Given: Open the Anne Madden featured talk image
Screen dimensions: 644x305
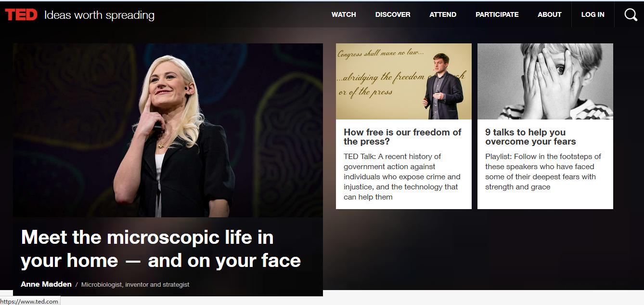Looking at the screenshot, I should [x=168, y=130].
